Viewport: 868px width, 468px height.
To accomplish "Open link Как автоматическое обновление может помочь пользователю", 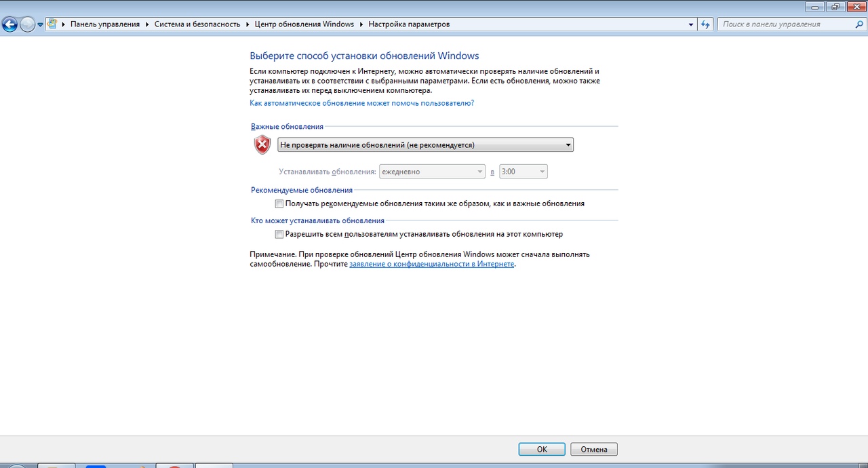I will click(x=362, y=103).
